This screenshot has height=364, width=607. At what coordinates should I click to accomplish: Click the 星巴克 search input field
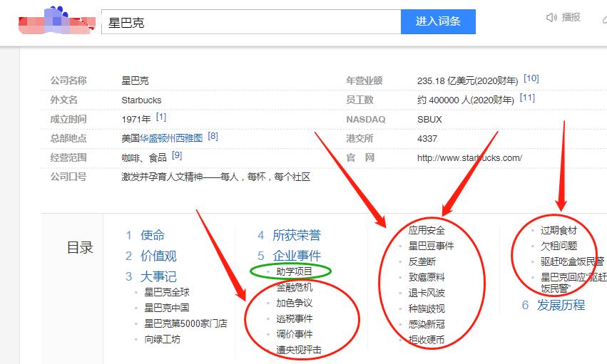tap(251, 22)
